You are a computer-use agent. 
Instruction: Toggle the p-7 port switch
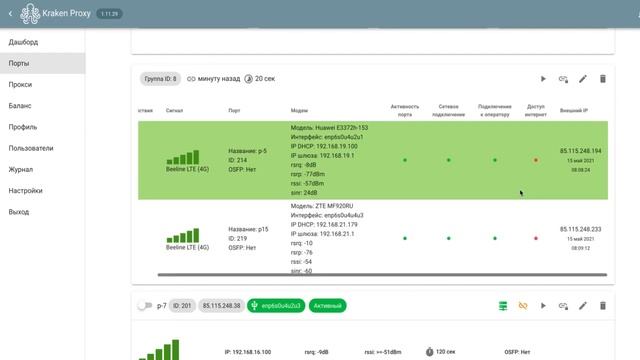pos(144,306)
